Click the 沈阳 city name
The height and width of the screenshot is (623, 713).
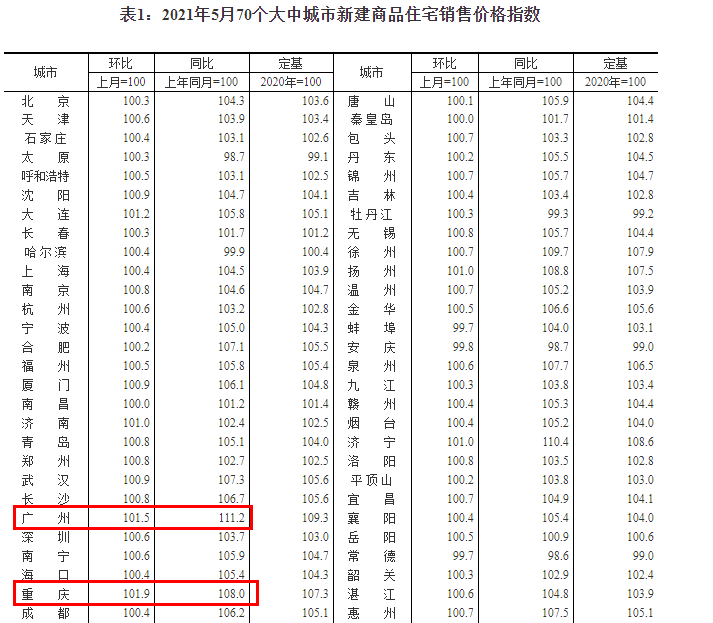coord(45,196)
